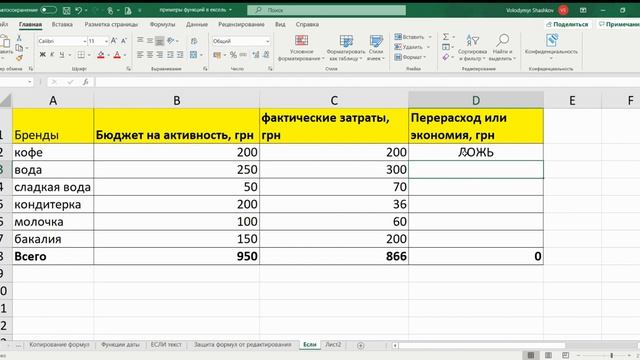
Task: Click the Insert Function fx icon
Action: [x=85, y=82]
